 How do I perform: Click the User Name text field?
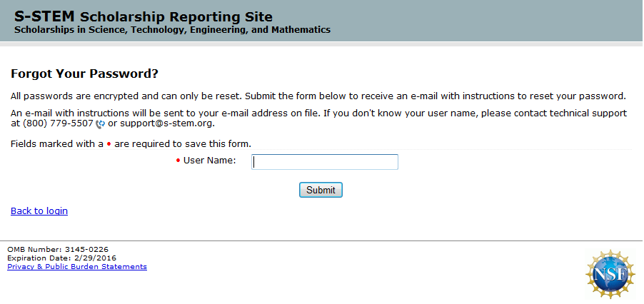(x=325, y=162)
